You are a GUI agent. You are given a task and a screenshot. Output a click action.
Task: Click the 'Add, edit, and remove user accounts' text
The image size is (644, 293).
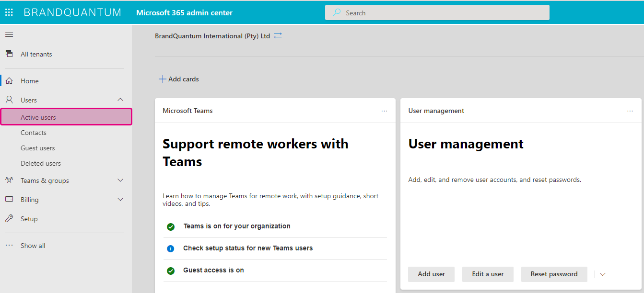point(494,180)
